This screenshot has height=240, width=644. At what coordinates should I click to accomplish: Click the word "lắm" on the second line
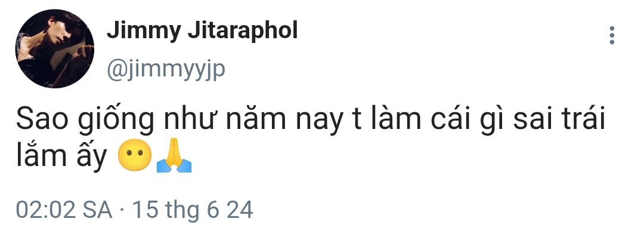[41, 155]
